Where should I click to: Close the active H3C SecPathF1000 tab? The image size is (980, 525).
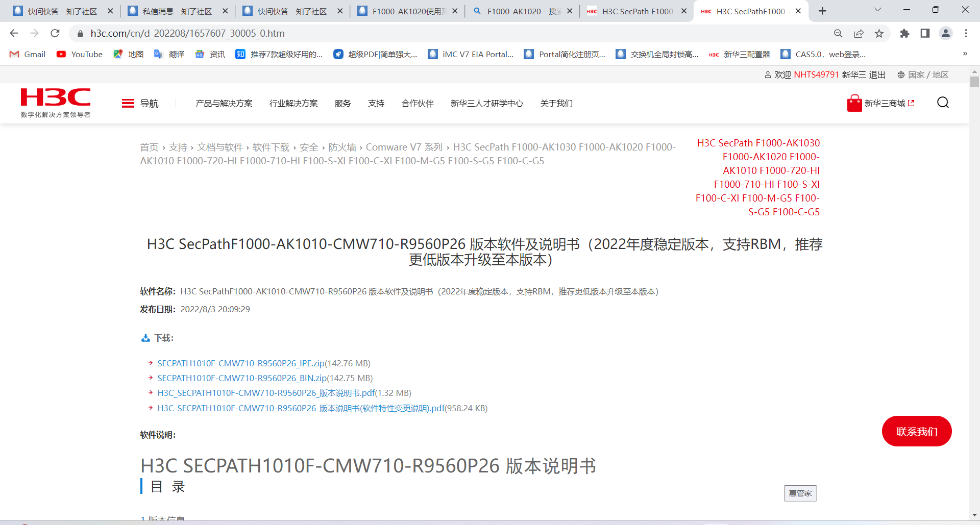798,11
